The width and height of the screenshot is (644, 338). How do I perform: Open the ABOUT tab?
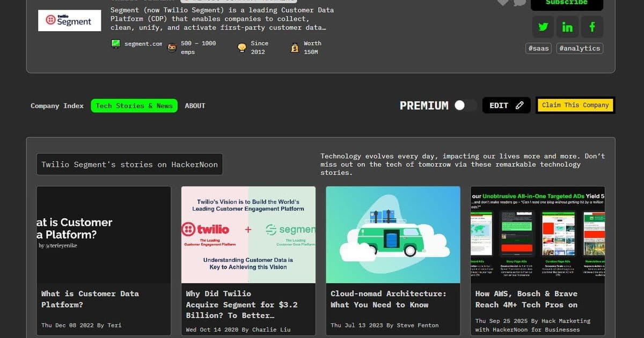pos(195,106)
